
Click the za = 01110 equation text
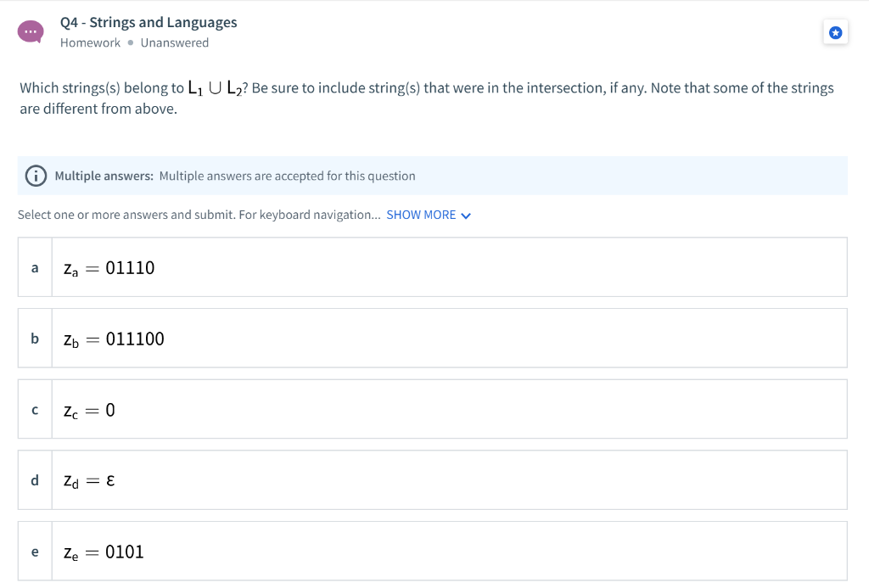tap(109, 267)
